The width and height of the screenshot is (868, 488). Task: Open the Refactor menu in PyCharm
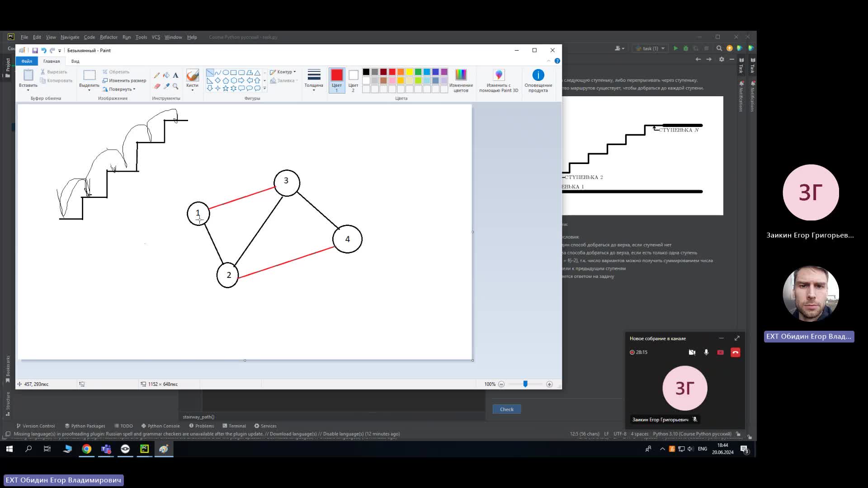(108, 37)
